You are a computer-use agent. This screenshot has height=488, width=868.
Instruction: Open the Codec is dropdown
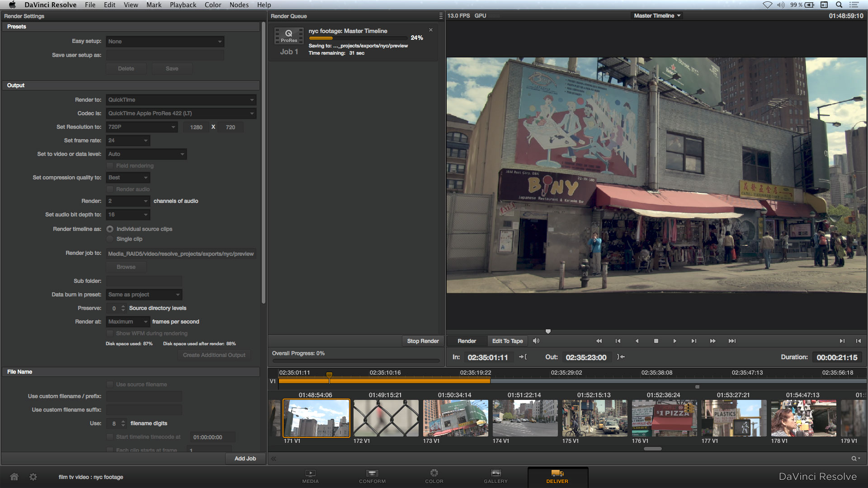tap(181, 113)
